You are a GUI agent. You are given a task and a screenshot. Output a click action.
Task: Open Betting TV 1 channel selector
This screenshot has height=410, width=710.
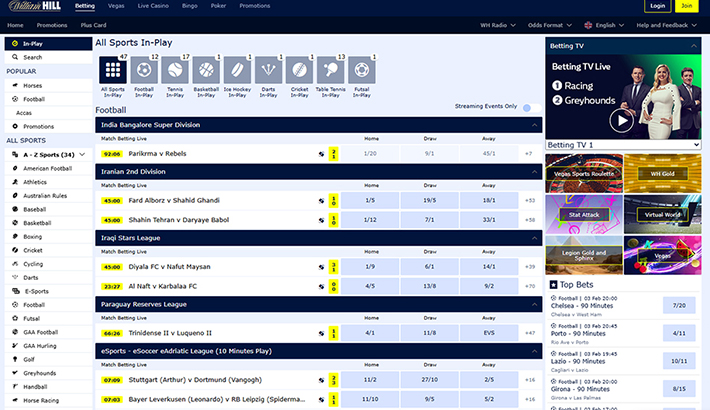[x=623, y=145]
